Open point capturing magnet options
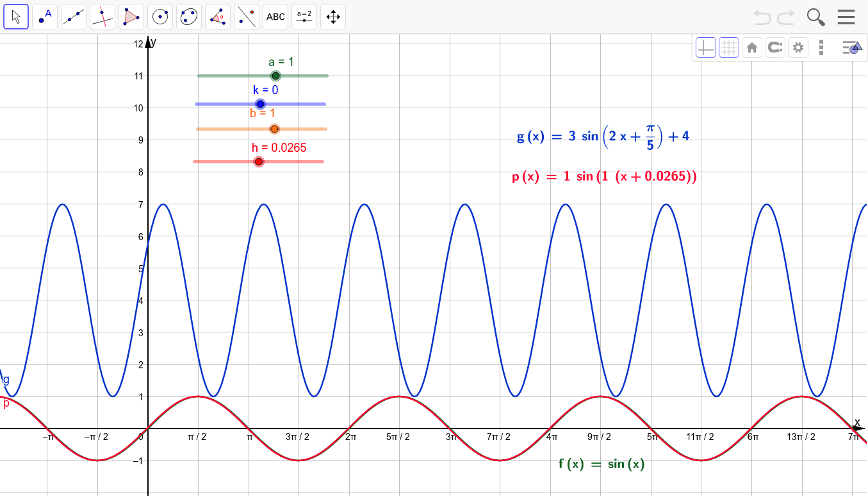The width and height of the screenshot is (868, 497). coord(775,47)
